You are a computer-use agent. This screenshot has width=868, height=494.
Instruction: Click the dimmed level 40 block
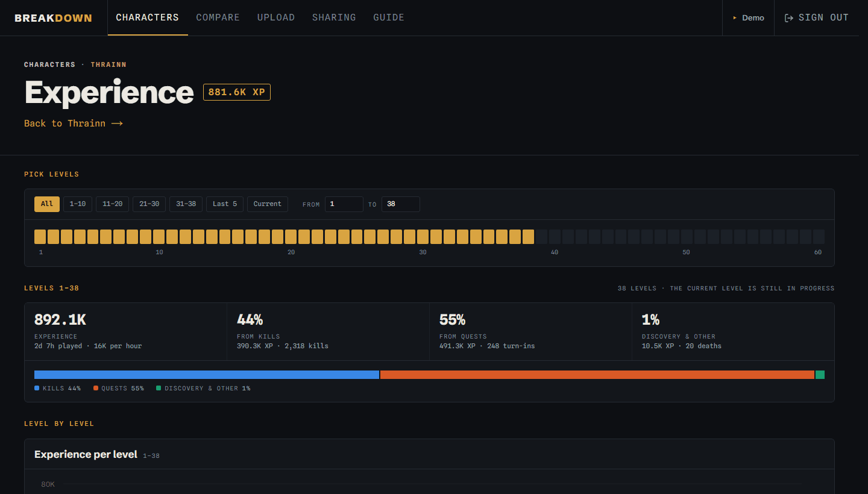[555, 237]
